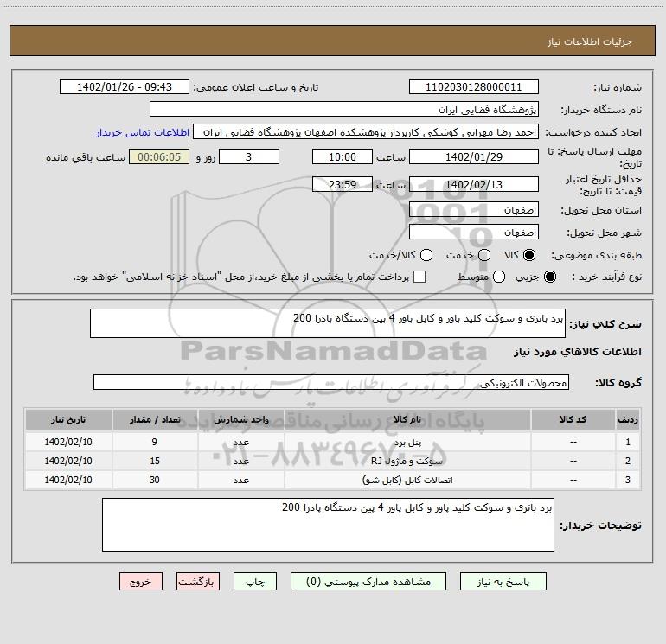The width and height of the screenshot is (666, 644).
Task: Click the کد کالا column header
Action: pyautogui.click(x=573, y=420)
